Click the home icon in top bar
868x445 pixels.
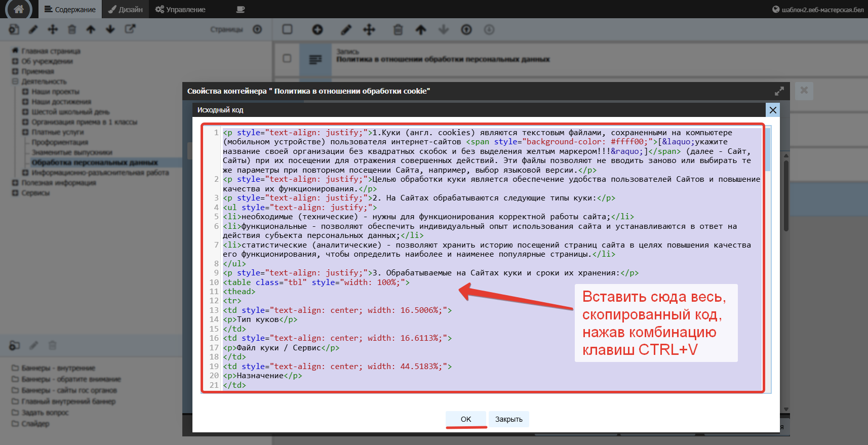point(19,9)
